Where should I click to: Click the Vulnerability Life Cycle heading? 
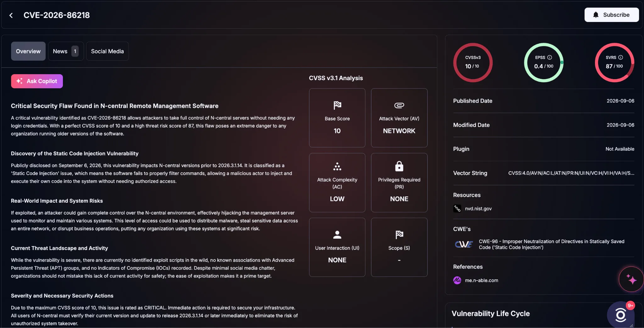coord(491,314)
